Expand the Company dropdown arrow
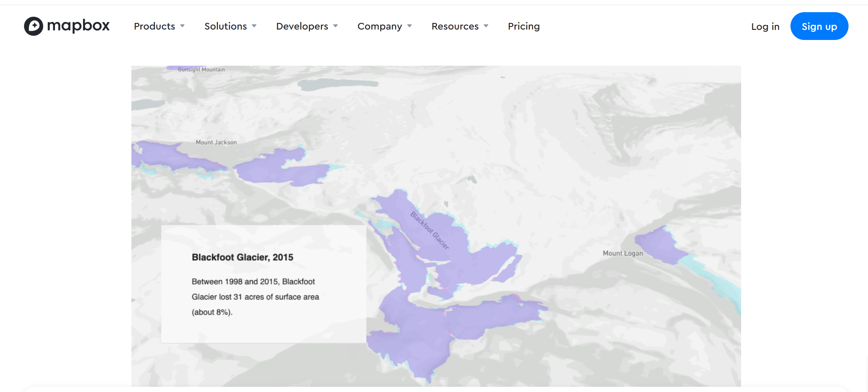This screenshot has width=868, height=392. point(409,26)
